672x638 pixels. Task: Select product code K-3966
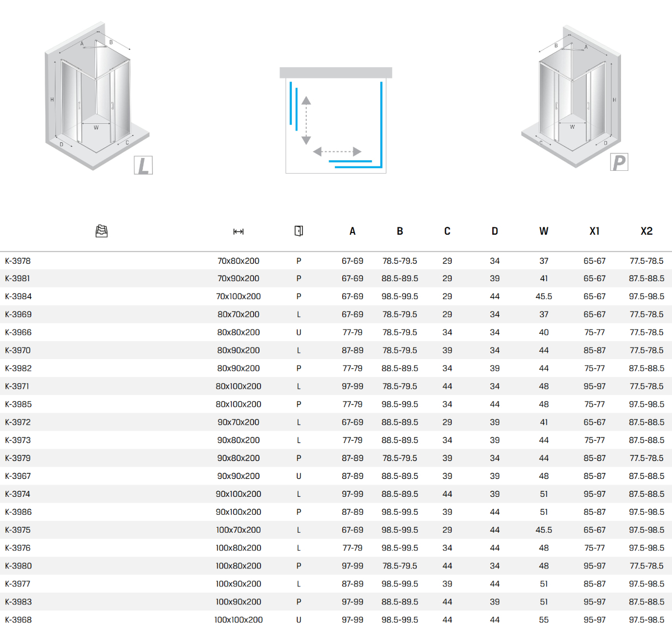point(18,333)
